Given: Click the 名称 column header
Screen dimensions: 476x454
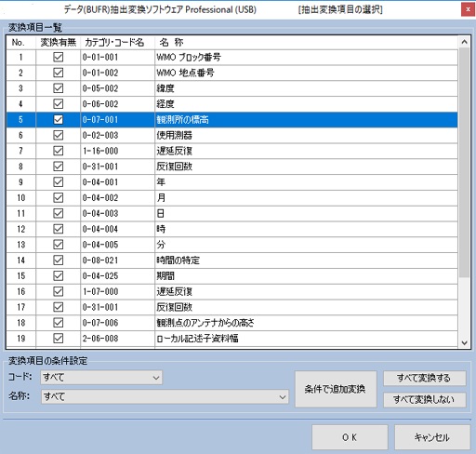Looking at the screenshot, I should point(306,42).
